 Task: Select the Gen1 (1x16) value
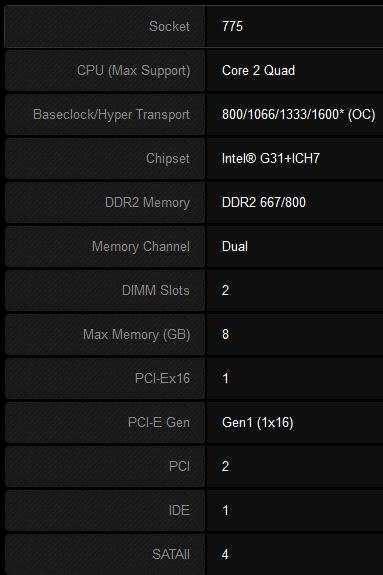pyautogui.click(x=258, y=422)
